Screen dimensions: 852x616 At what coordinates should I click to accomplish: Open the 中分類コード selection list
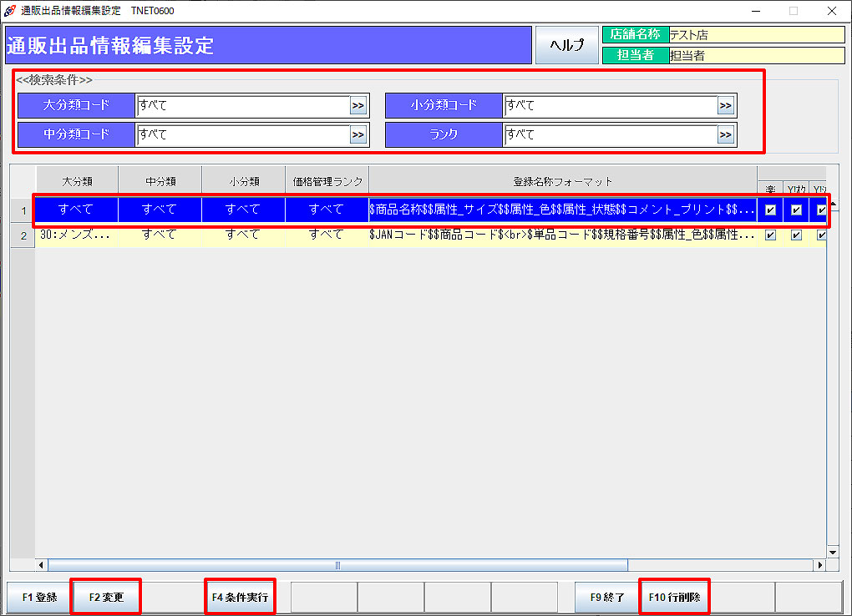pos(358,134)
